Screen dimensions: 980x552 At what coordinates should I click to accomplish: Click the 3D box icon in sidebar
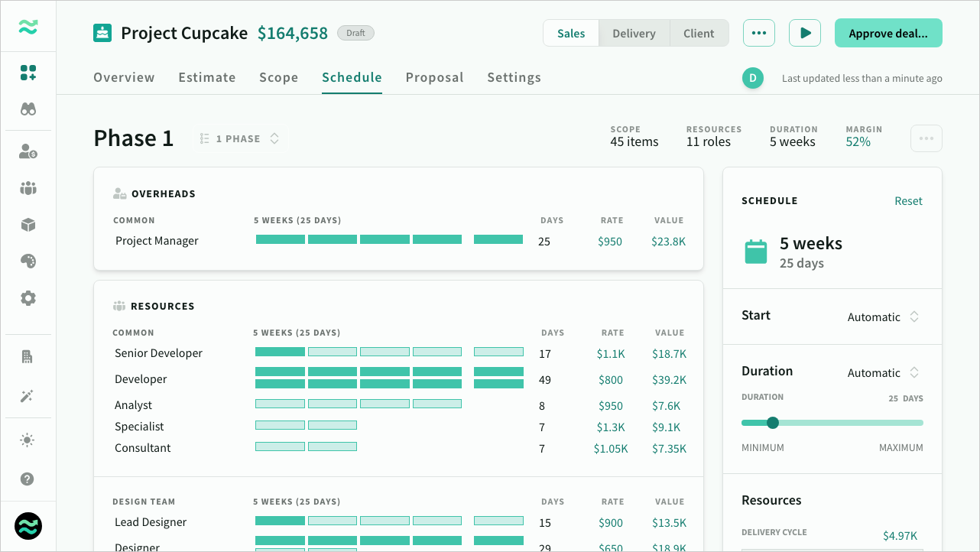(x=28, y=225)
